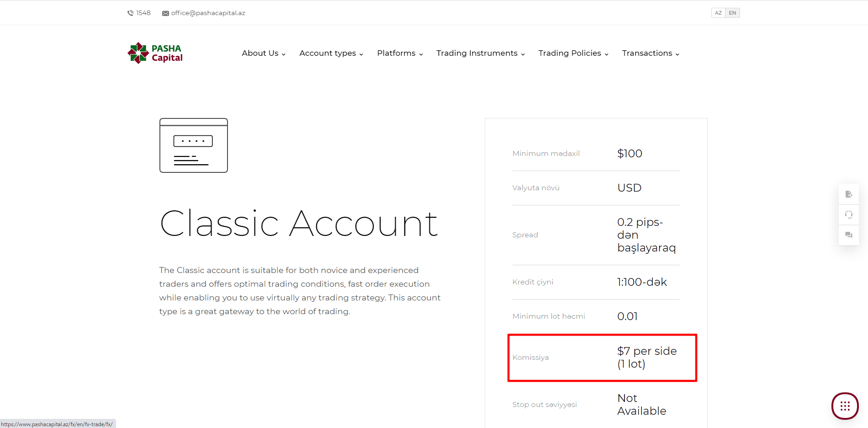Expand the Account types dropdown menu
This screenshot has width=868, height=428.
pyautogui.click(x=331, y=53)
